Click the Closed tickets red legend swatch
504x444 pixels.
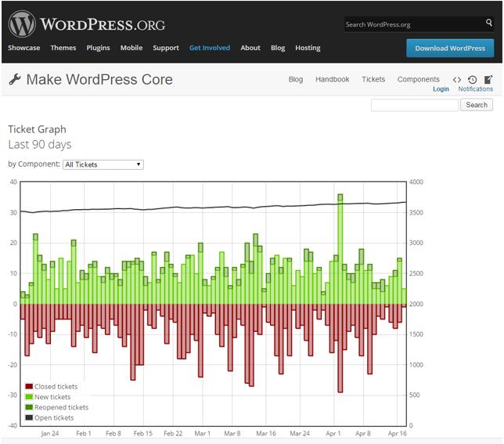tap(29, 386)
